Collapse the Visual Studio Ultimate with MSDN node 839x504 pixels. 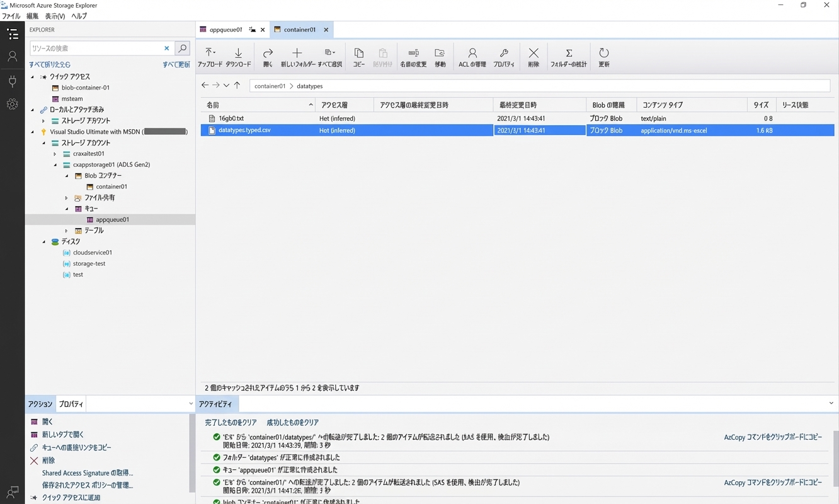33,132
